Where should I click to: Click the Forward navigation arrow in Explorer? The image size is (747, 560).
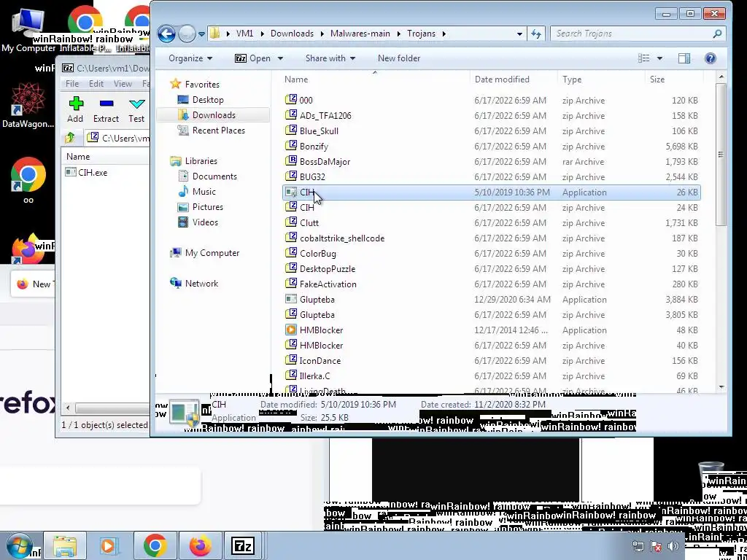pyautogui.click(x=187, y=34)
